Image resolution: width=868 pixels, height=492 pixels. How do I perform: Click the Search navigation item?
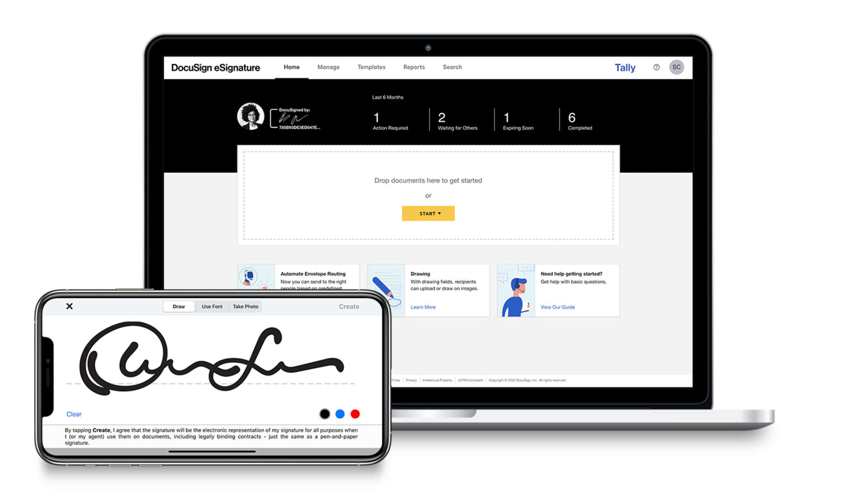[x=452, y=67]
